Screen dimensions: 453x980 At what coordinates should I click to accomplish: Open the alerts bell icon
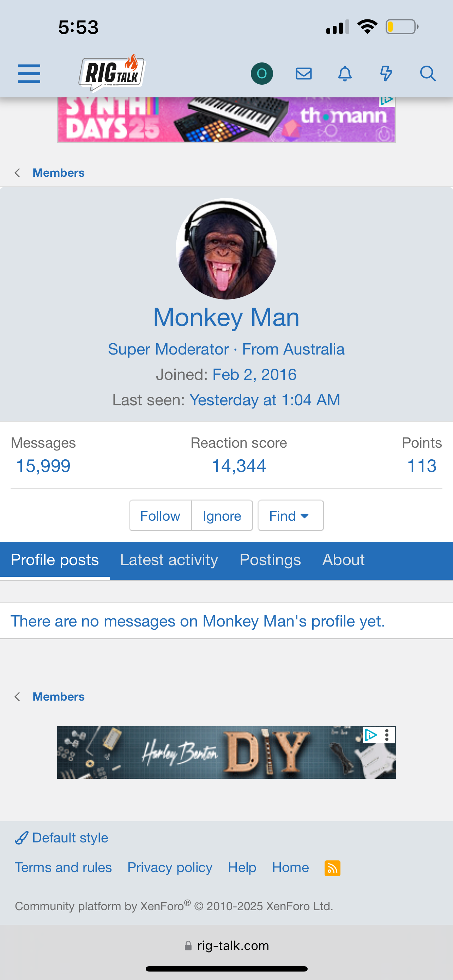pos(345,73)
